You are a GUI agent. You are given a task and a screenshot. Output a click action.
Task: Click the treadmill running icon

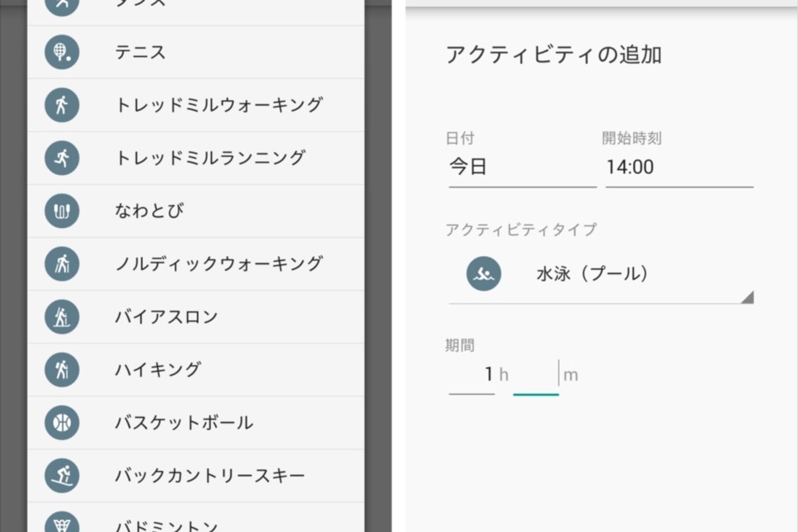coord(62,158)
